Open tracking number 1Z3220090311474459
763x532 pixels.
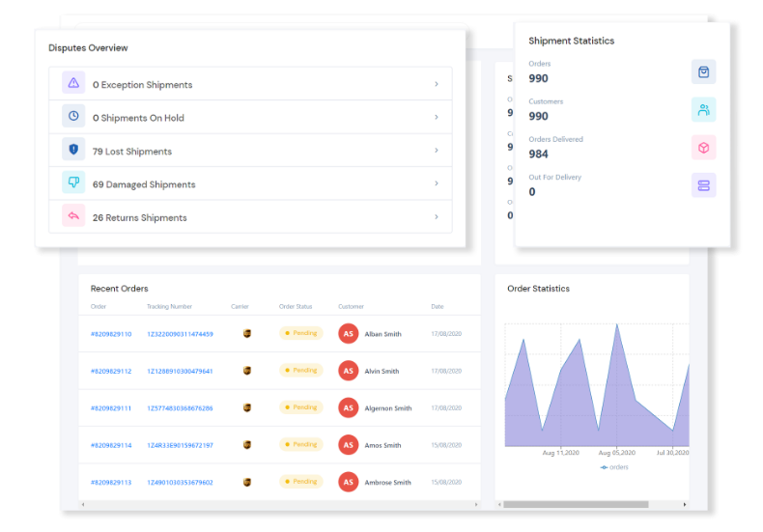coord(180,334)
